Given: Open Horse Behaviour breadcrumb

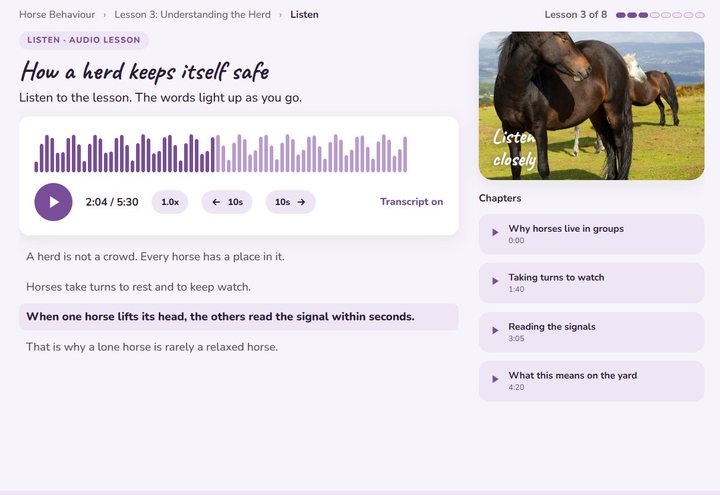Looking at the screenshot, I should coord(57,15).
